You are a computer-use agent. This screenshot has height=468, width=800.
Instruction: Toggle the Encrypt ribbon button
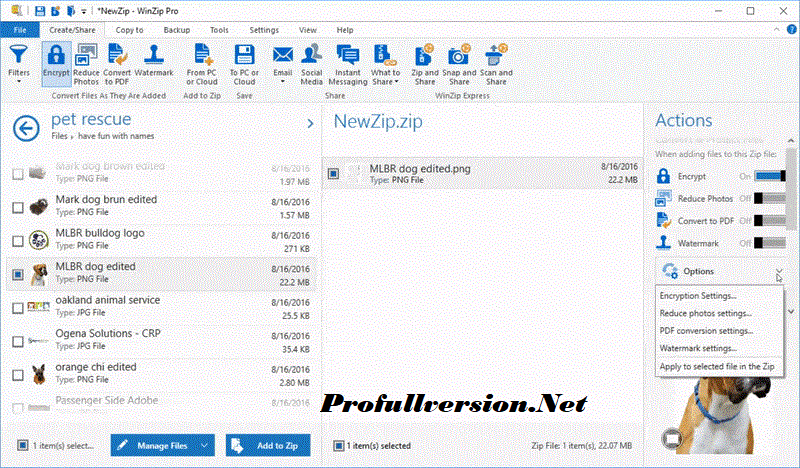click(56, 64)
